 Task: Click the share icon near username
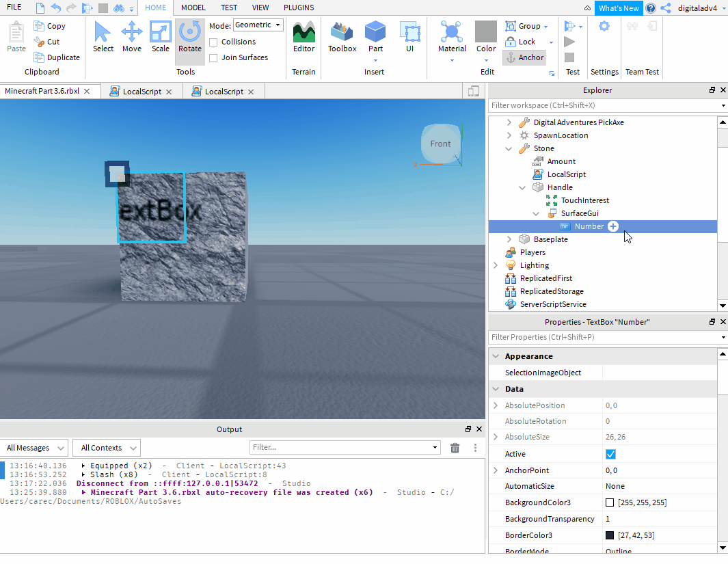point(666,8)
